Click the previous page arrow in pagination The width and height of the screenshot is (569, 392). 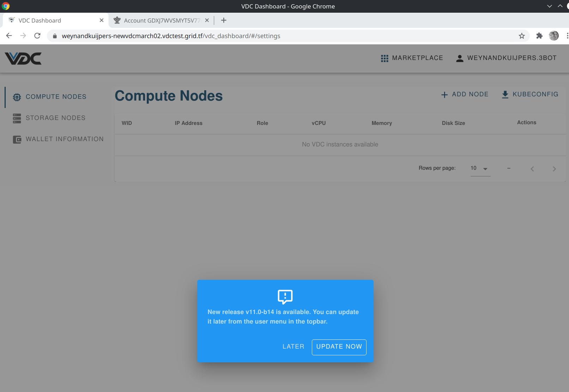532,169
